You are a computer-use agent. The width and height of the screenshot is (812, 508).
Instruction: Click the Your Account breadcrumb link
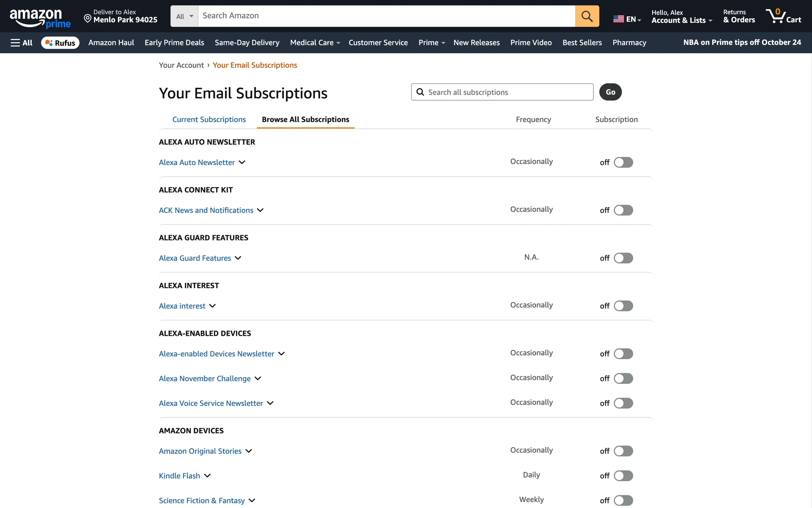(x=181, y=65)
